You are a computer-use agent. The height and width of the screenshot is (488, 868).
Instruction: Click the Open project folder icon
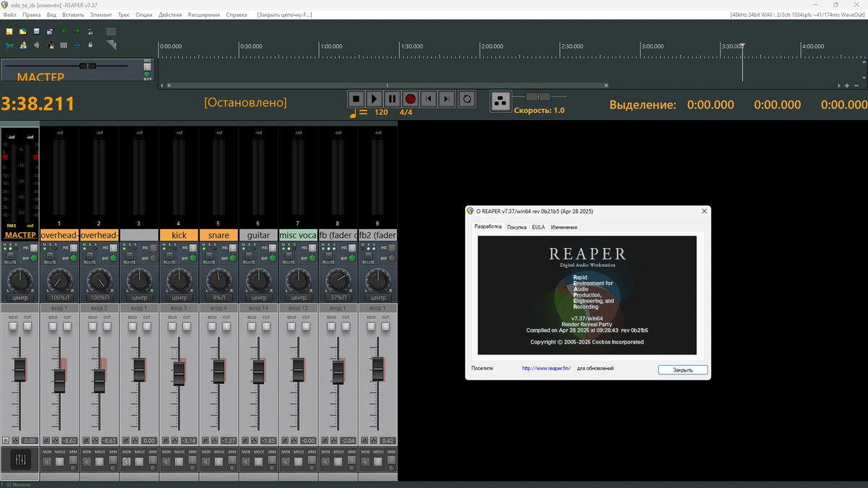tap(22, 32)
